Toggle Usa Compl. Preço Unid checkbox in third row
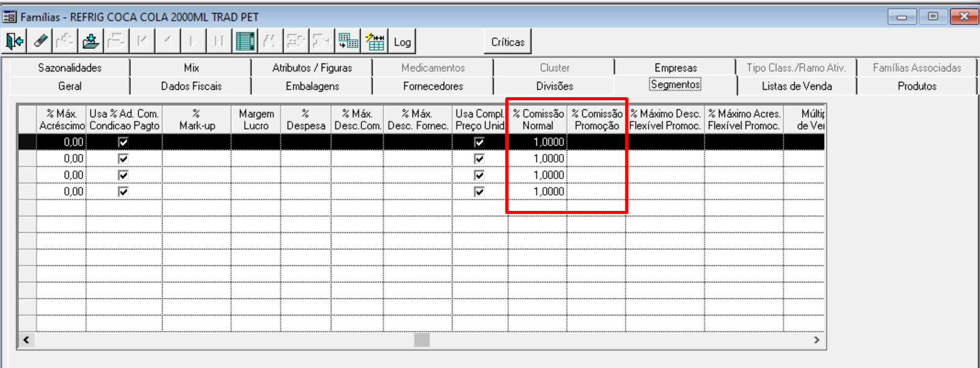The height and width of the screenshot is (368, 980). pos(480,175)
